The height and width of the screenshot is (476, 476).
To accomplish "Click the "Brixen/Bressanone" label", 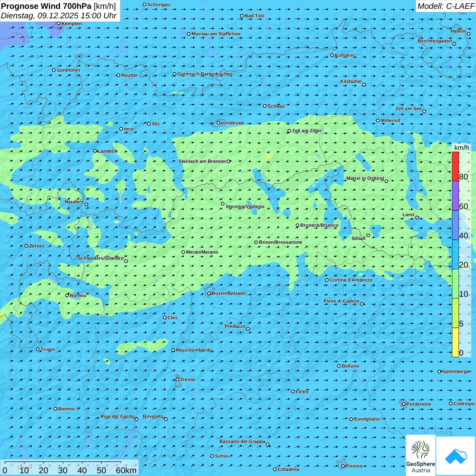I will point(281,242).
